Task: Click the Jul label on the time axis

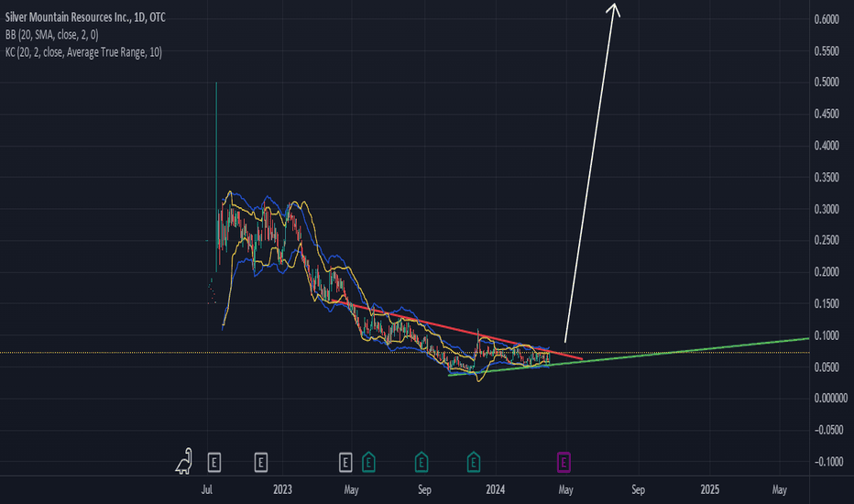Action: point(206,489)
